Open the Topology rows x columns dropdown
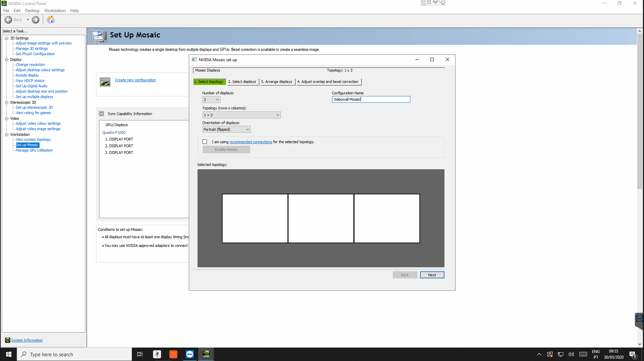The image size is (644, 361). (241, 115)
